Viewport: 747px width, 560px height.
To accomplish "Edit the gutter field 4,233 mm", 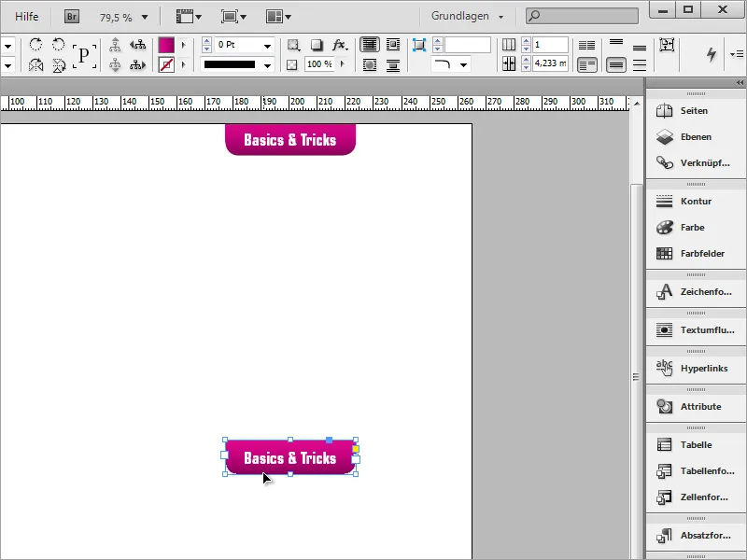I will click(550, 63).
